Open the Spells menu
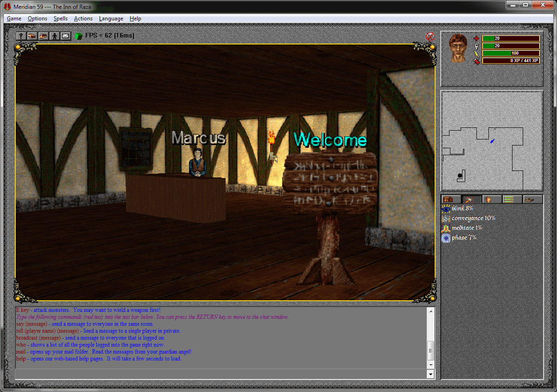 tap(61, 19)
